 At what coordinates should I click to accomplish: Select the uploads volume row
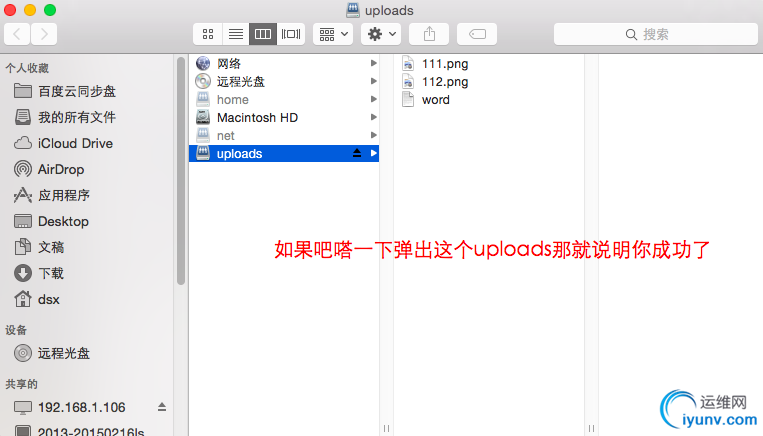(284, 153)
